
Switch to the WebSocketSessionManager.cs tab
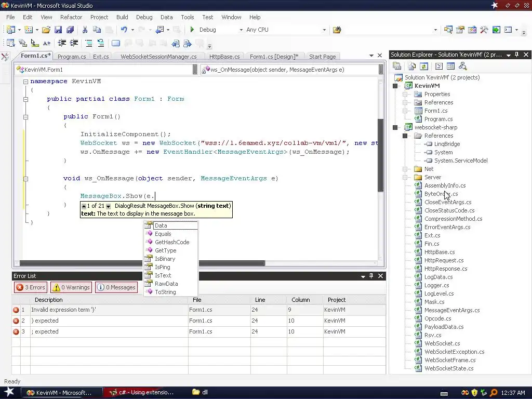click(x=158, y=57)
